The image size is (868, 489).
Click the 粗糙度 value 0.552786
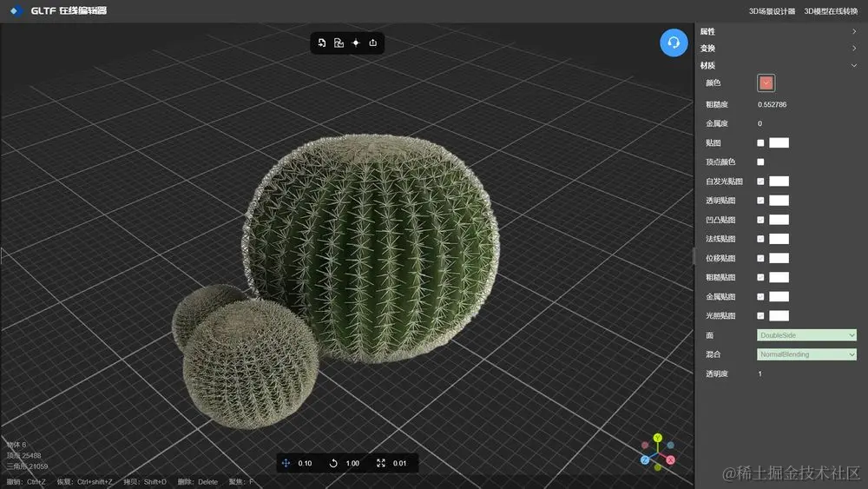click(773, 105)
